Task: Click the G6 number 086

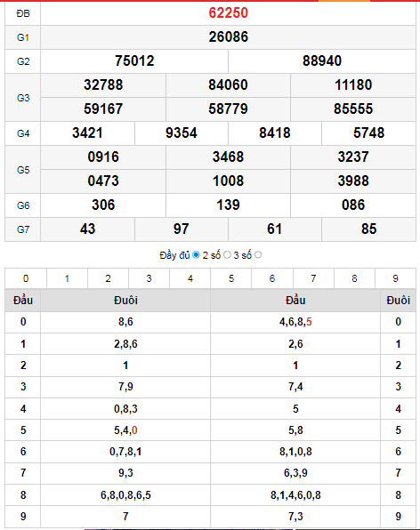Action: (x=353, y=205)
